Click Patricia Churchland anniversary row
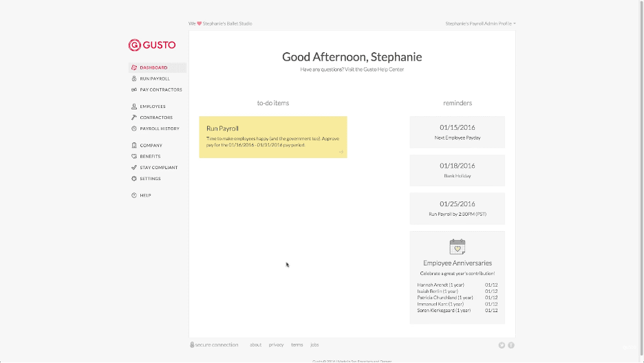Screen dimensions: 644x363 (457, 298)
